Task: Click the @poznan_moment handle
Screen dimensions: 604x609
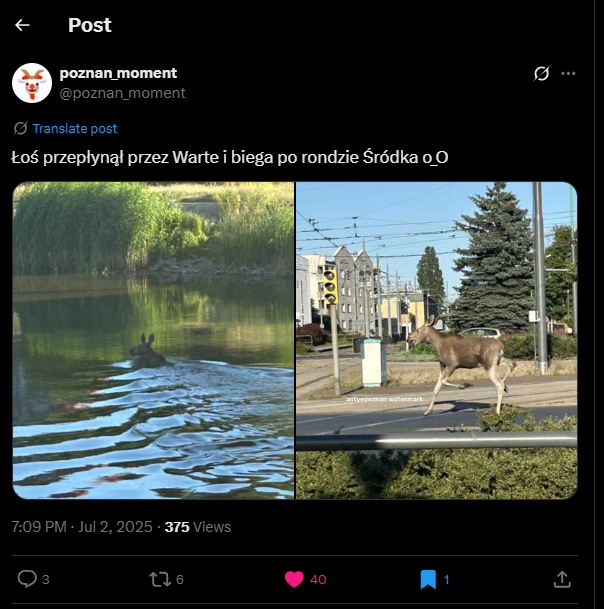Action: (122, 93)
